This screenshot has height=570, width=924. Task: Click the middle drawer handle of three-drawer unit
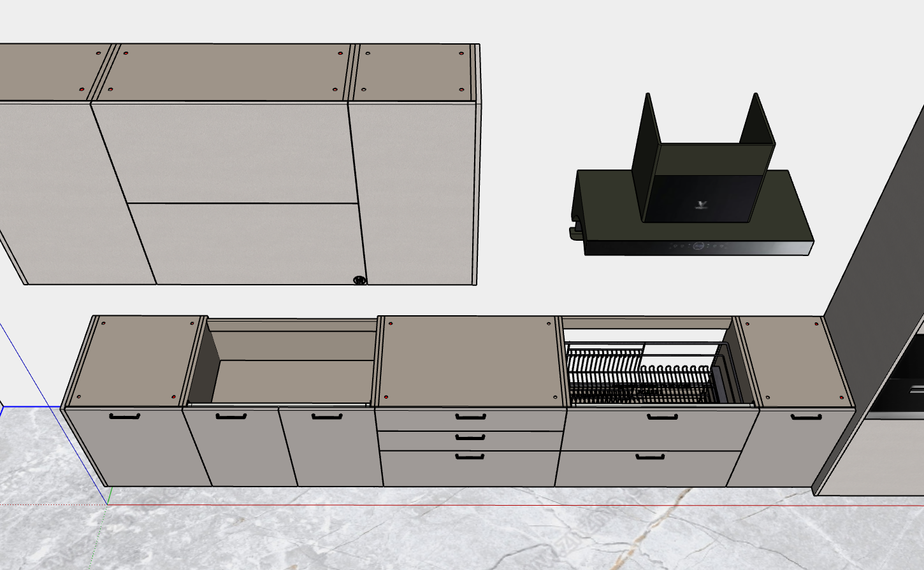pyautogui.click(x=470, y=438)
